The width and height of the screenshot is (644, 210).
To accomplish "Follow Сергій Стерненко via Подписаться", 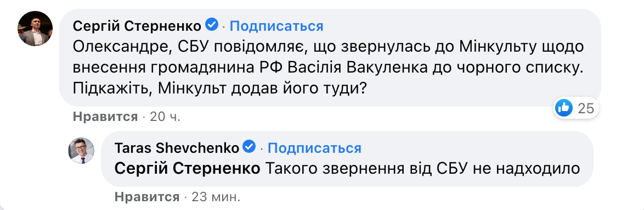I will click(x=276, y=26).
